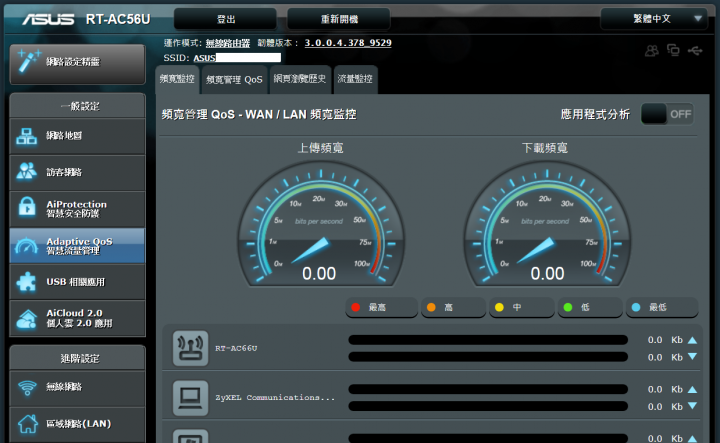The height and width of the screenshot is (443, 720).
Task: Click the 重新開機 reboot button
Action: click(x=339, y=19)
